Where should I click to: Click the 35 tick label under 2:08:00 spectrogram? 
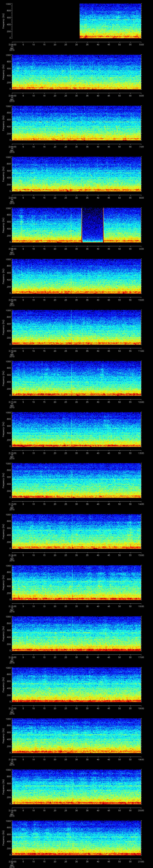tap(87, 249)
